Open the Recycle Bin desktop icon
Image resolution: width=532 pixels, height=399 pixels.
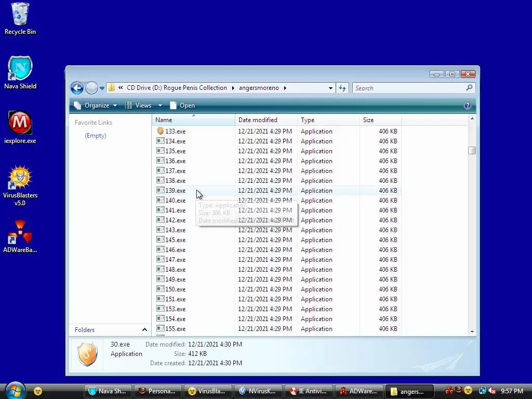(20, 19)
